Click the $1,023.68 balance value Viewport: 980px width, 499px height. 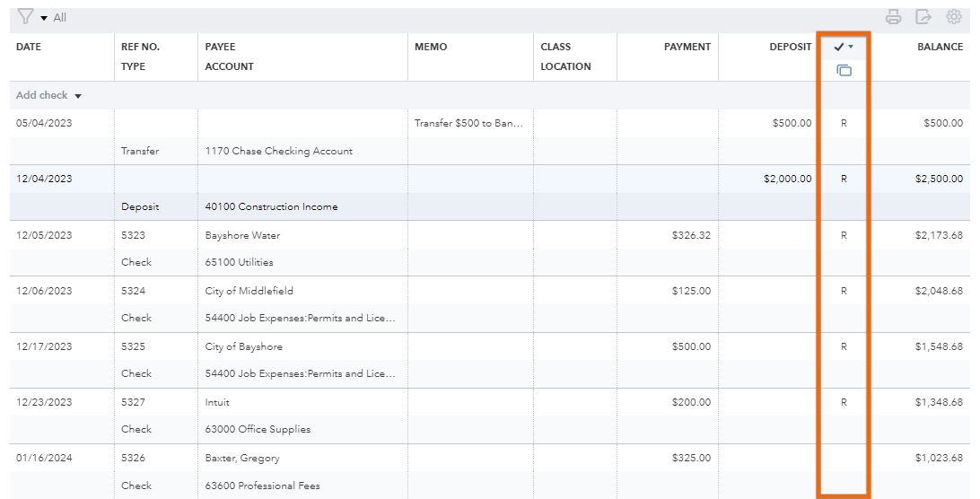pyautogui.click(x=939, y=458)
